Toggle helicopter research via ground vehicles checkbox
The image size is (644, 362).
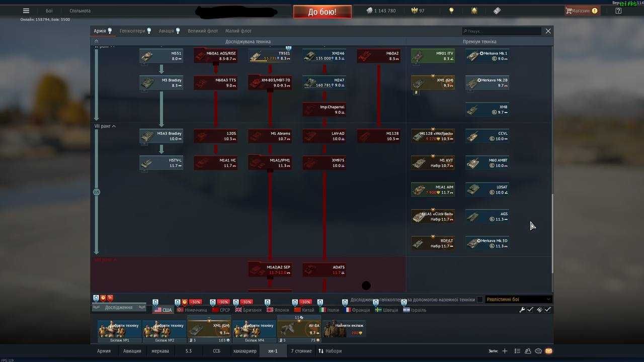click(480, 299)
